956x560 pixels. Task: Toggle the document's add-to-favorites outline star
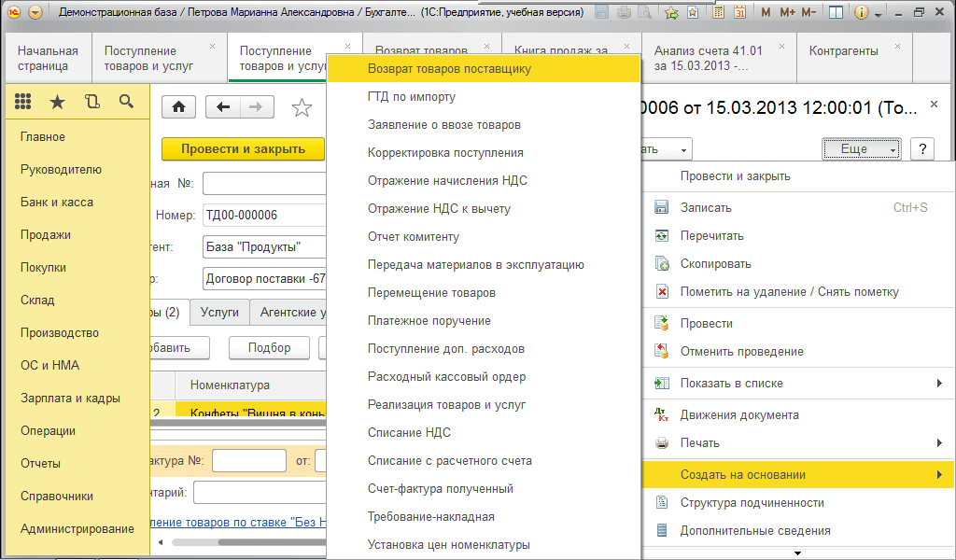[302, 107]
